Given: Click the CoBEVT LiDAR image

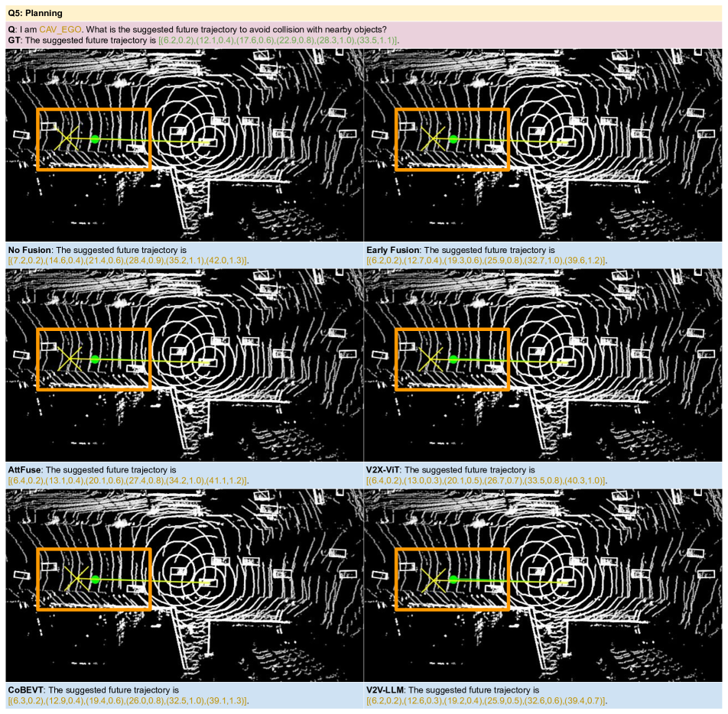Looking at the screenshot, I should coord(184,585).
